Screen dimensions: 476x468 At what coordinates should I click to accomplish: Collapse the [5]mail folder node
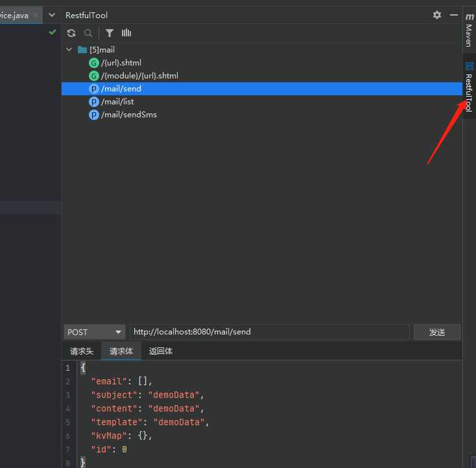coord(69,49)
